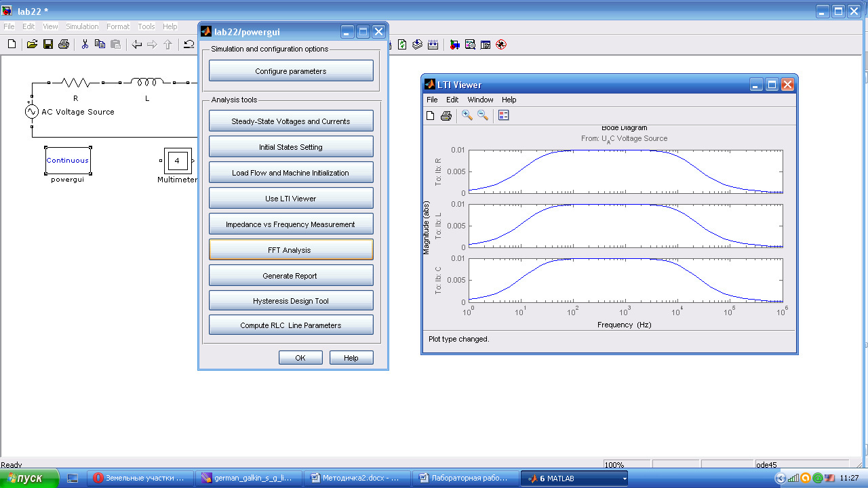
Task: Click the Print icon in lab22 toolbar
Action: coord(64,45)
